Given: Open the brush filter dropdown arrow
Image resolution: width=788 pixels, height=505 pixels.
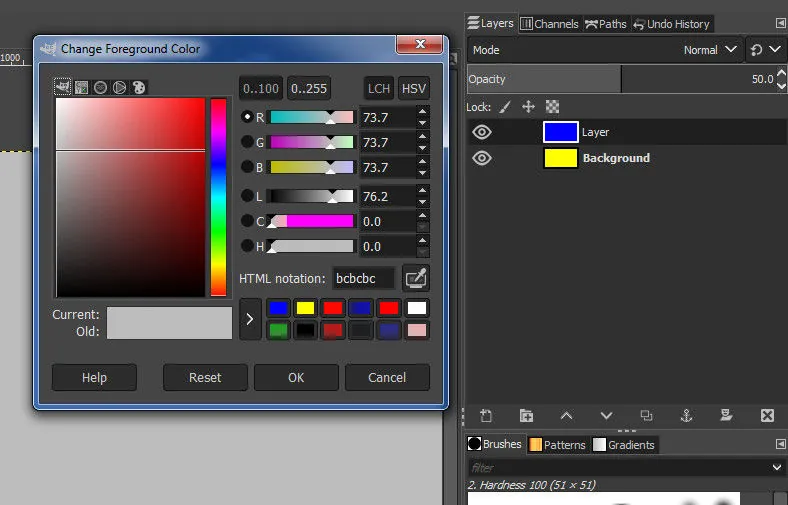Looking at the screenshot, I should tap(777, 467).
